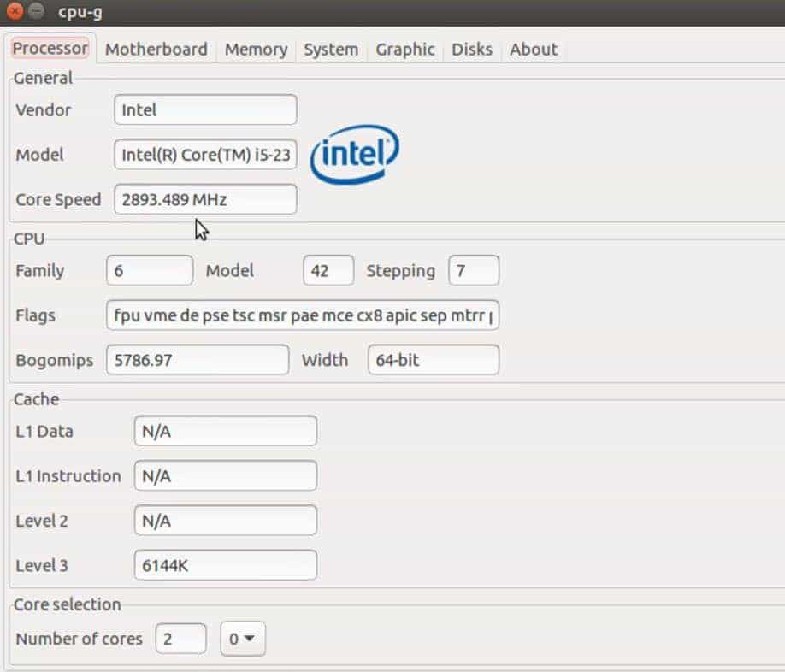Select the Core Speed value field

tap(205, 200)
